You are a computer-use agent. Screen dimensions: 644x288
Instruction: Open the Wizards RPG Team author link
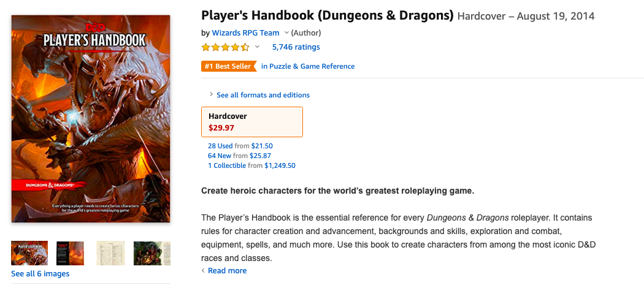(245, 33)
